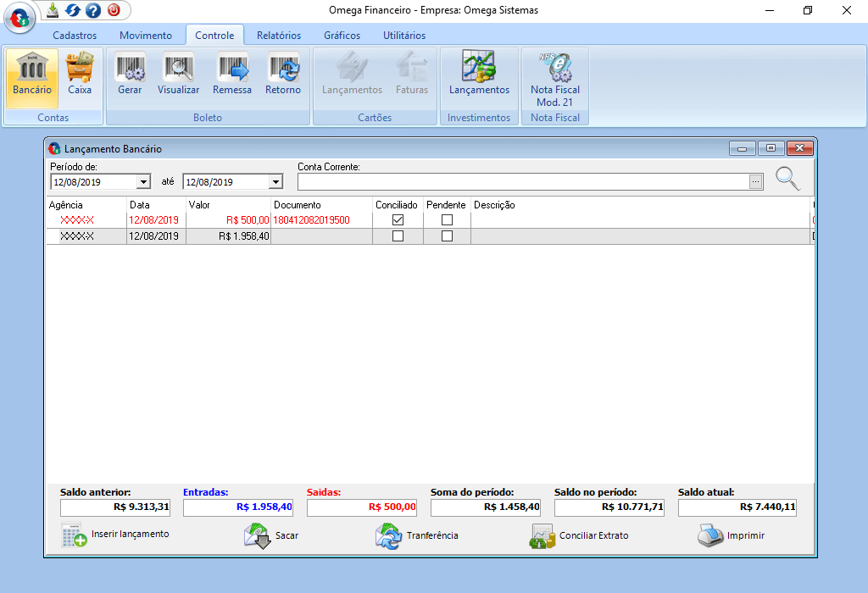Expand the até end date dropdown

coord(275,181)
